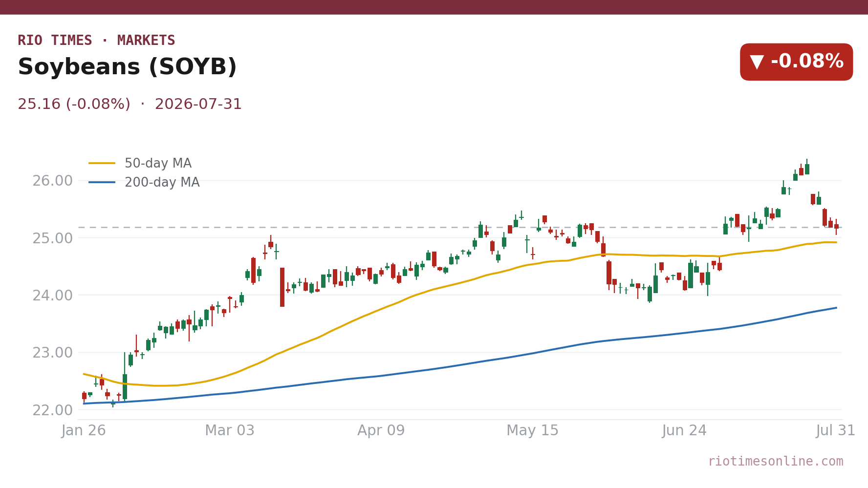Click the Apr 09 date label
This screenshot has height=488, width=868.
coord(381,430)
